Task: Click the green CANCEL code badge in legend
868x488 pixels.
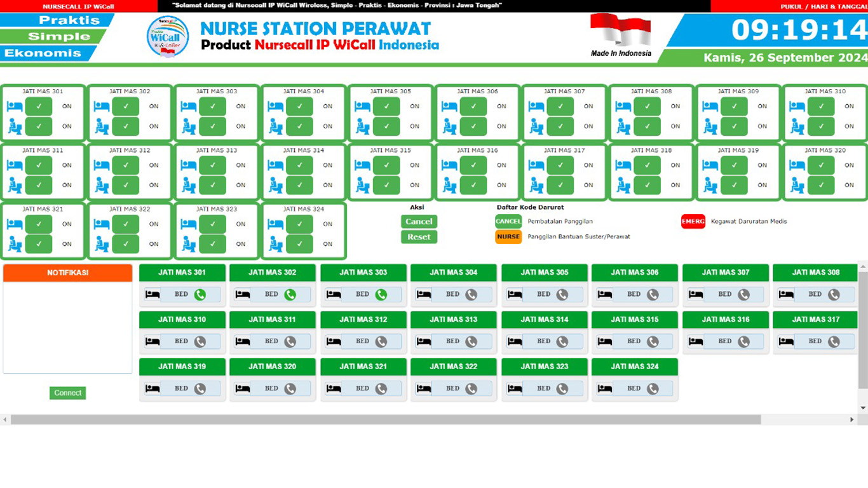Action: (508, 221)
